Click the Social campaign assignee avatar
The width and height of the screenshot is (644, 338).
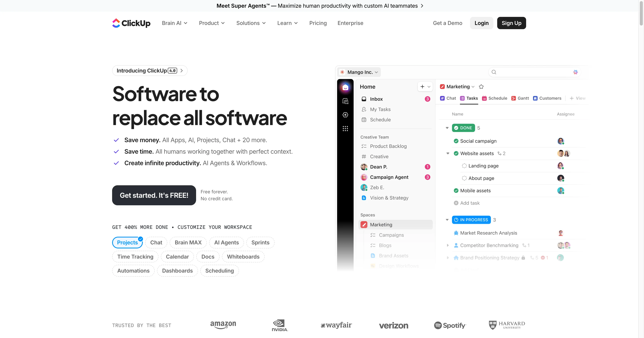pyautogui.click(x=560, y=141)
